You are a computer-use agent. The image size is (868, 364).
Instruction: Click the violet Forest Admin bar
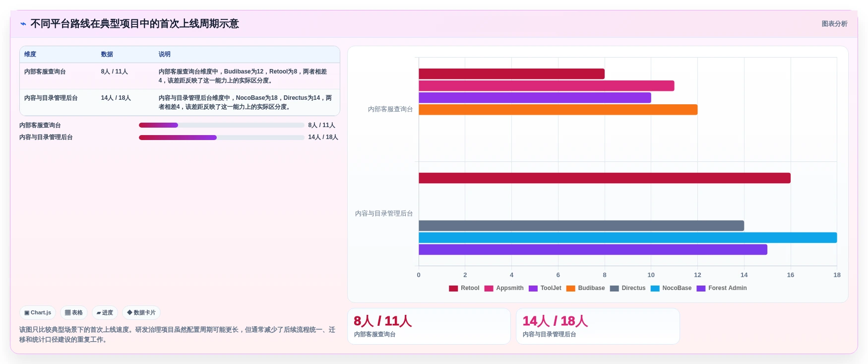(593, 250)
